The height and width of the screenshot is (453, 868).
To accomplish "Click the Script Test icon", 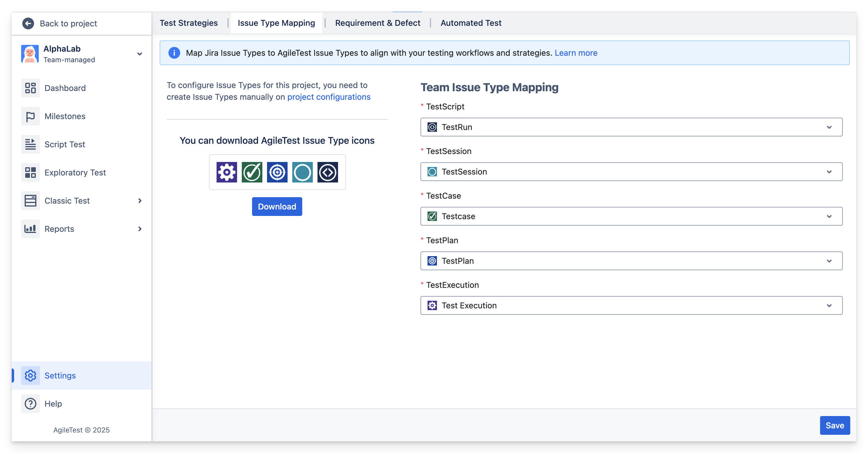I will click(x=30, y=144).
